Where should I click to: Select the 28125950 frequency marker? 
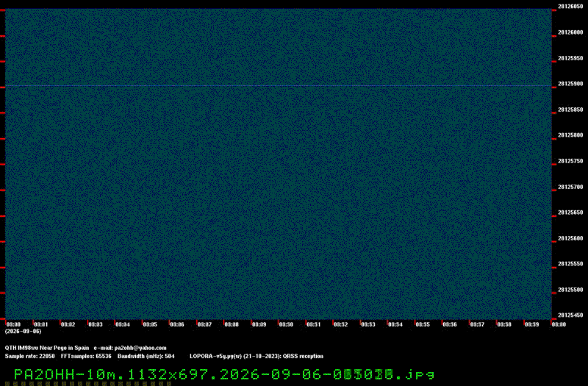tap(570, 59)
